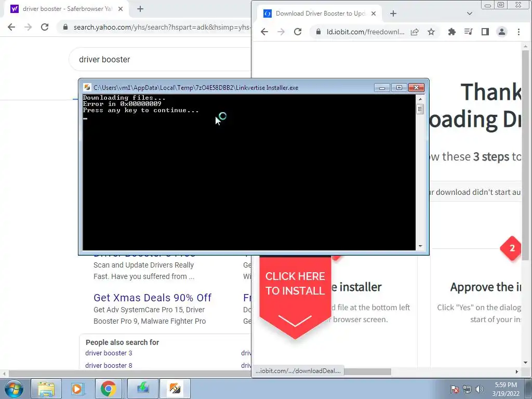Select the Download Driver Booster tab
532x399 pixels.
coord(319,14)
